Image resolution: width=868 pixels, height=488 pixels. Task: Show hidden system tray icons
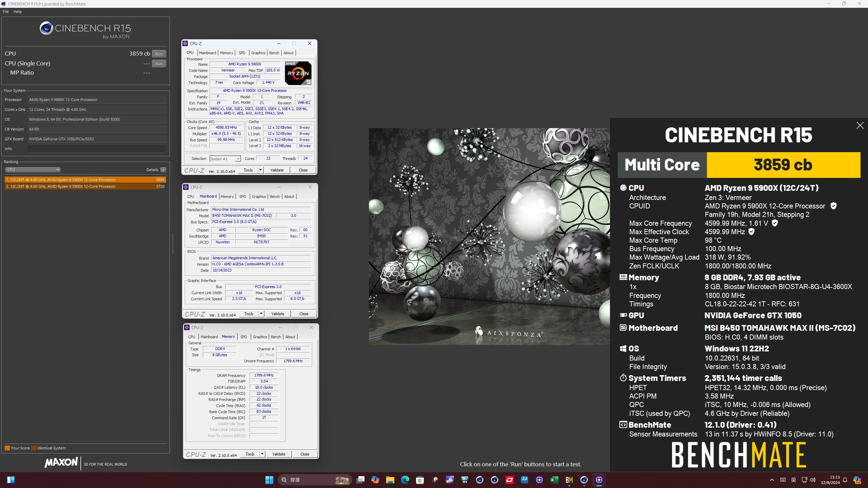[772, 480]
